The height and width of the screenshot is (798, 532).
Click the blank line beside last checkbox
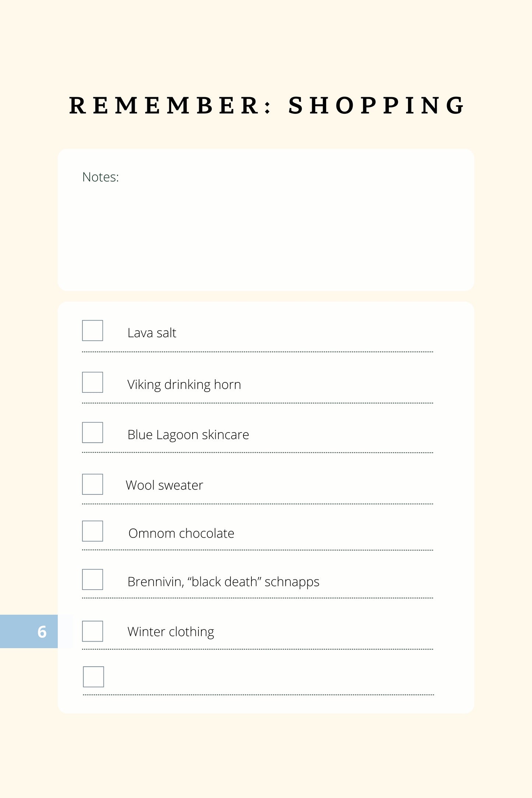point(269,681)
